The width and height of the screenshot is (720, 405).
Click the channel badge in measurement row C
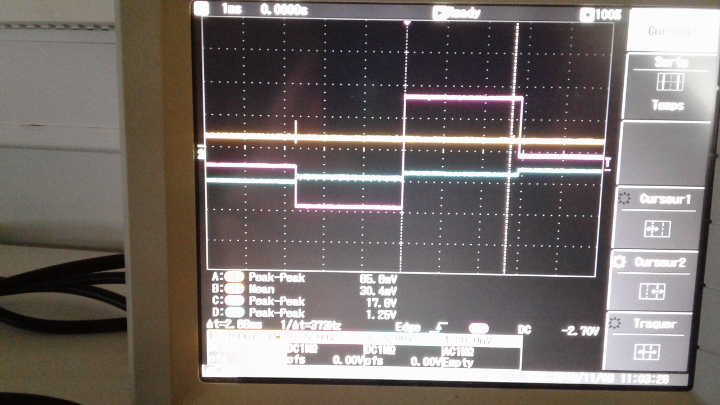(x=234, y=301)
